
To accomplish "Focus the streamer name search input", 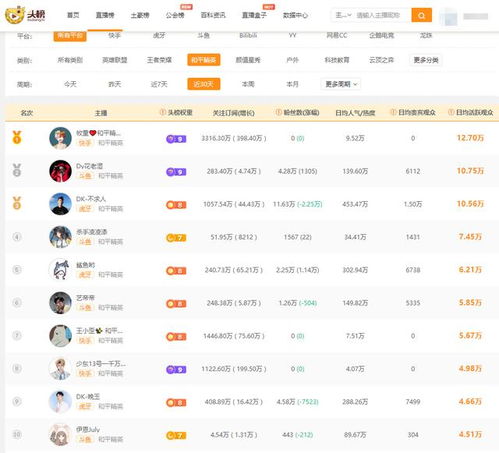I will (x=382, y=15).
